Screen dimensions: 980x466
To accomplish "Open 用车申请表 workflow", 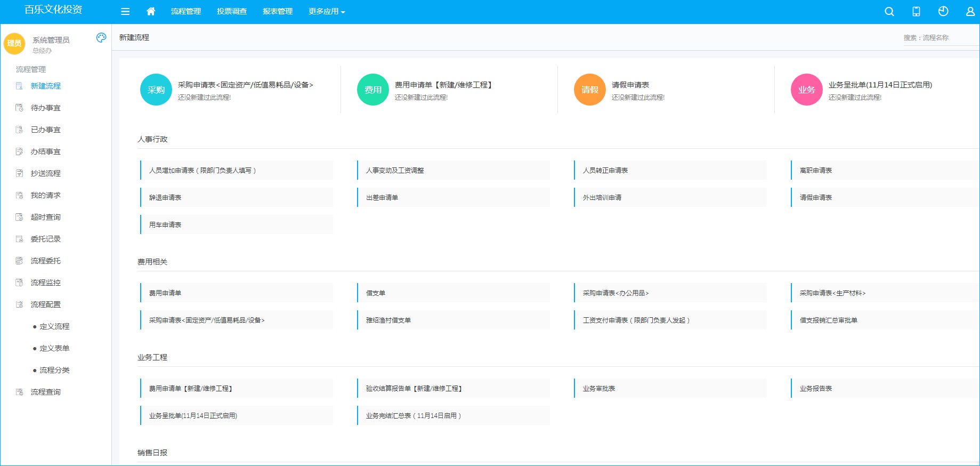I will coord(237,224).
